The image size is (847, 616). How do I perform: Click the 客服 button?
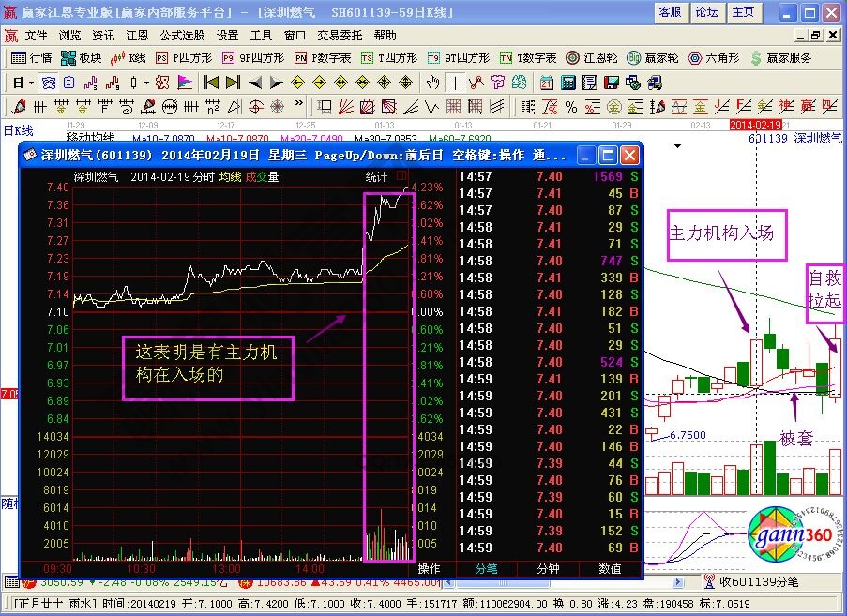[x=670, y=11]
